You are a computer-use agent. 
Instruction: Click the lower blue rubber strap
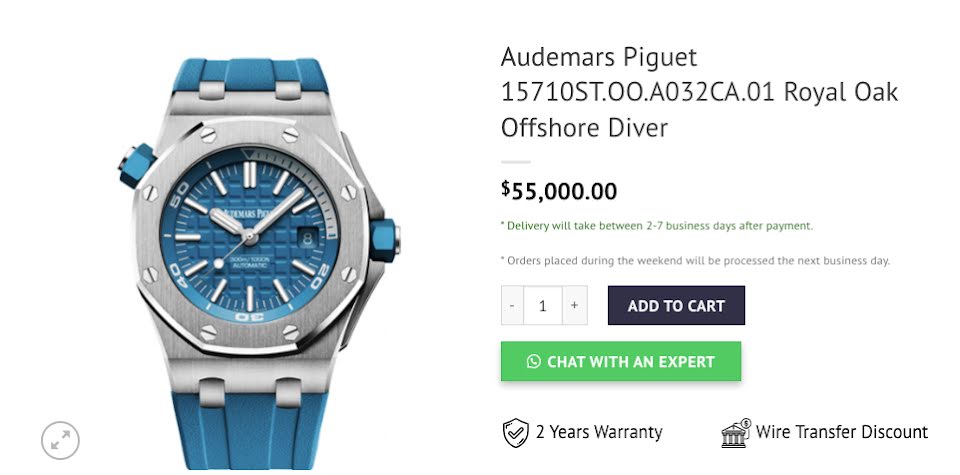click(x=250, y=430)
